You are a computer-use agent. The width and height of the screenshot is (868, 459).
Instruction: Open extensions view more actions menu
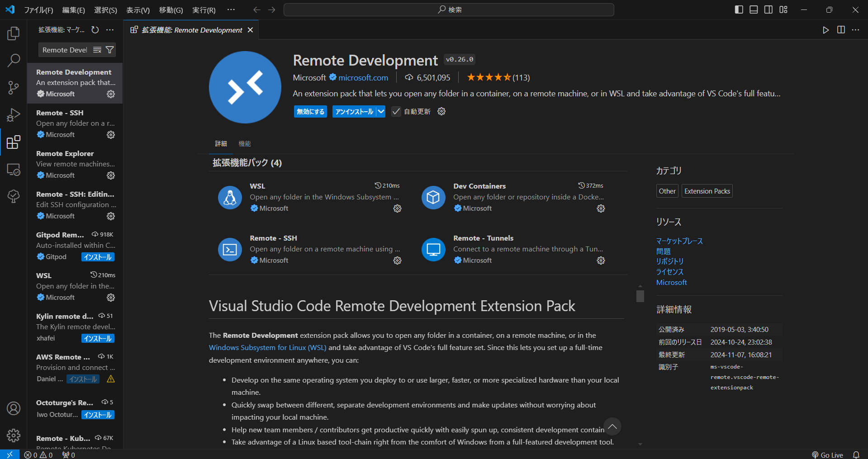(x=110, y=30)
